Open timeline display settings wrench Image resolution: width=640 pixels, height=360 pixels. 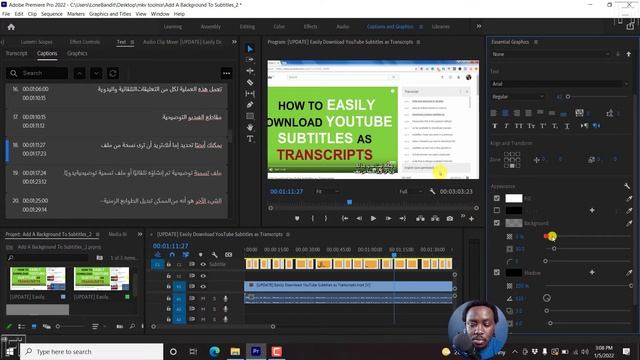[214, 255]
